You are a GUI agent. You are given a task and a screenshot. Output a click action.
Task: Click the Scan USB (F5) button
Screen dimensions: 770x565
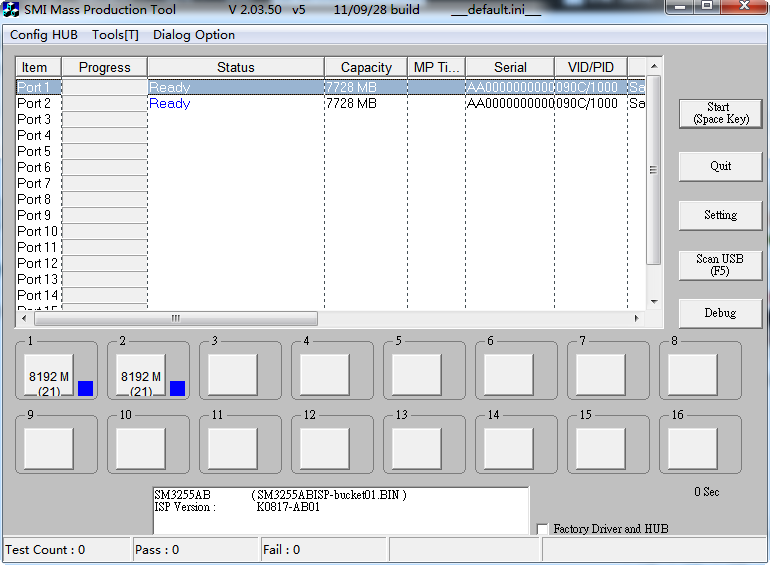[x=720, y=265]
